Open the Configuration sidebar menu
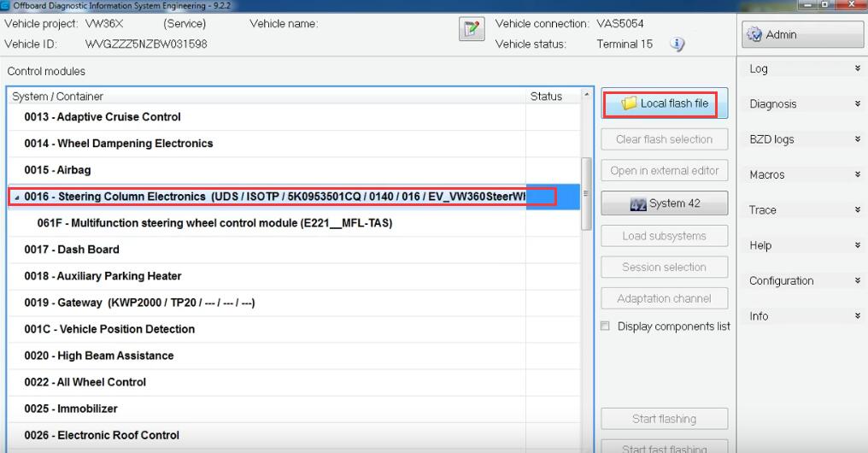Viewport: 868px width, 453px height. (803, 280)
